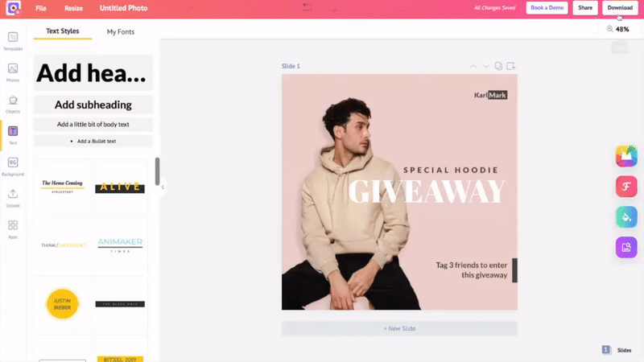Open the Background panel
The height and width of the screenshot is (362, 644).
[13, 167]
